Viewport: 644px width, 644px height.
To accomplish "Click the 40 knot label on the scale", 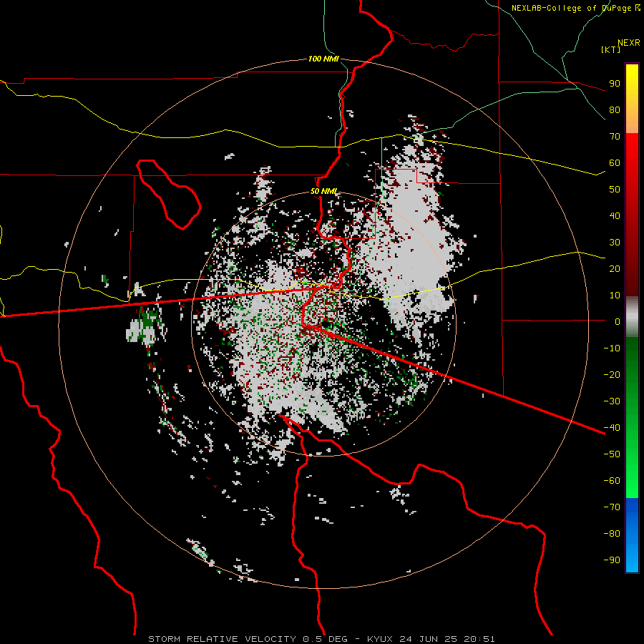I will [615, 215].
